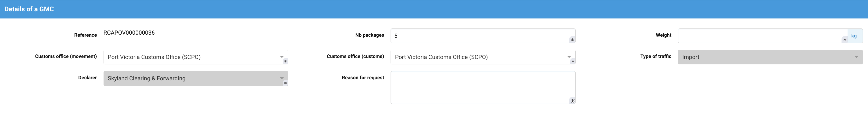Click the kg unit indicator

point(854,36)
